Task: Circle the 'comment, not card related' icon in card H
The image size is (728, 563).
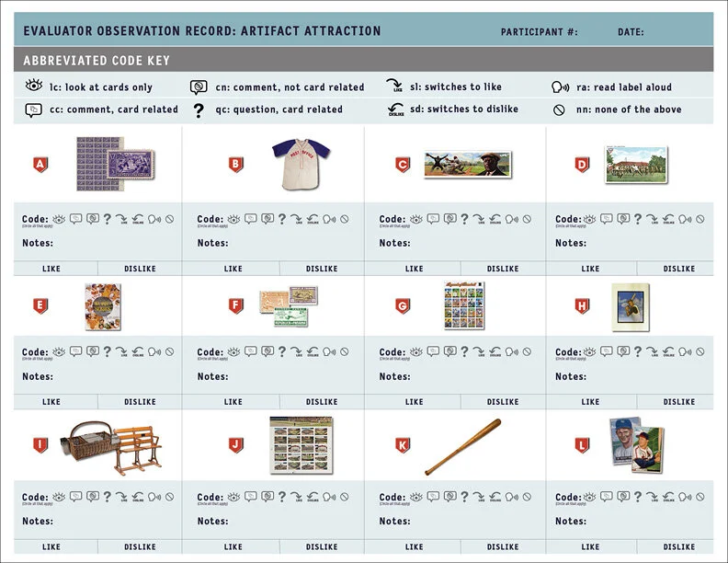Action: click(623, 351)
